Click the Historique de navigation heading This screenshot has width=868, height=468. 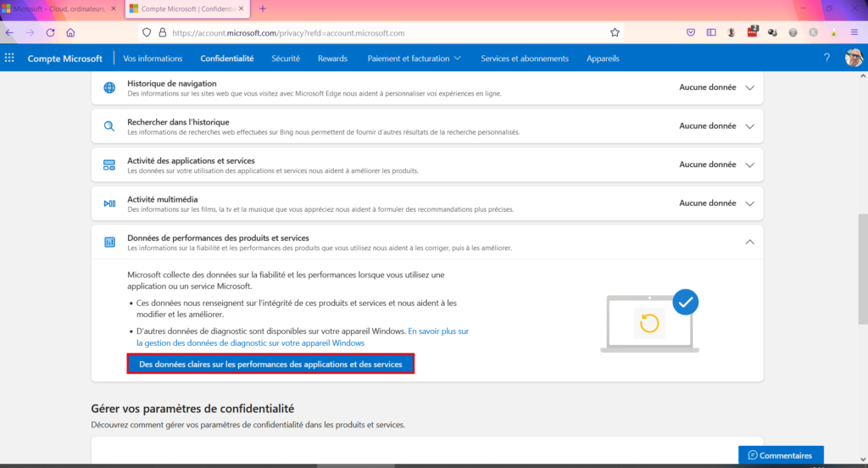tap(171, 83)
